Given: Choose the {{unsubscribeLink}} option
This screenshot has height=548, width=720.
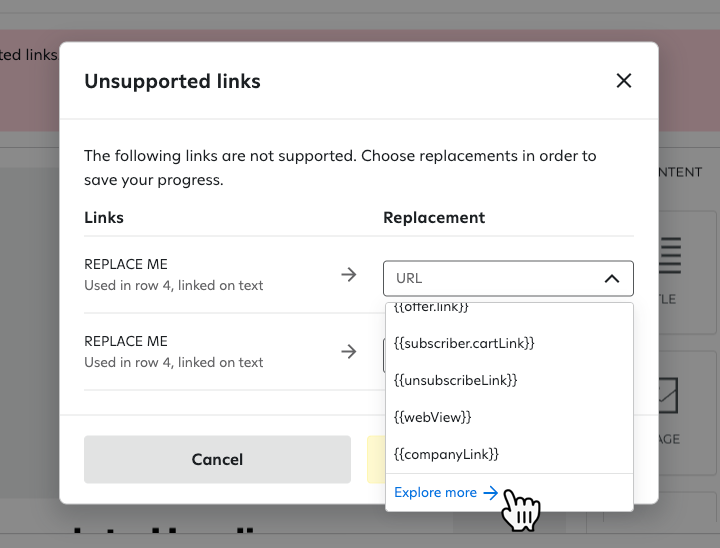Looking at the screenshot, I should (456, 380).
